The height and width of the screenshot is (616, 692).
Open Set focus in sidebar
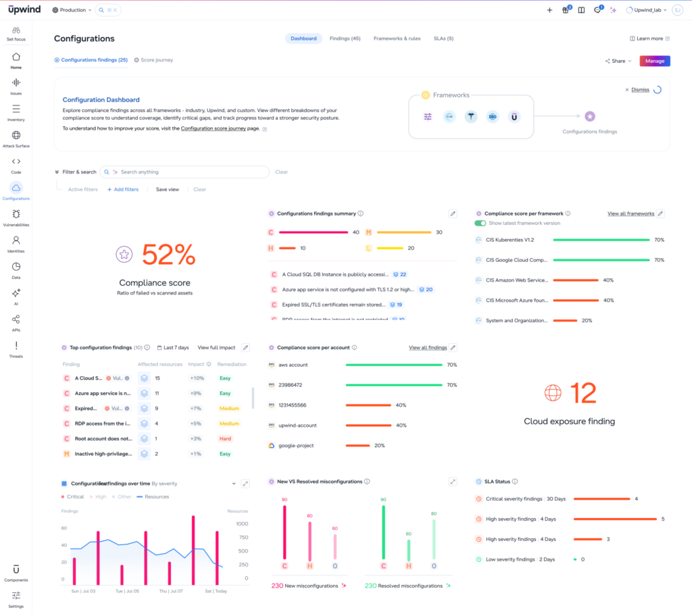pos(16,34)
